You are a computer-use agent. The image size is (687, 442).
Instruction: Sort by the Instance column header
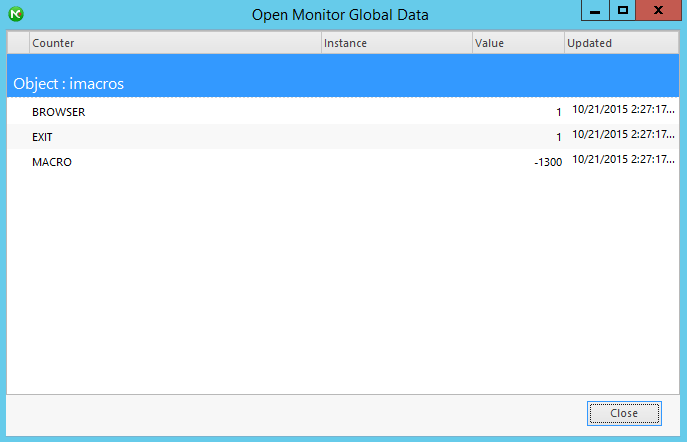click(x=397, y=43)
